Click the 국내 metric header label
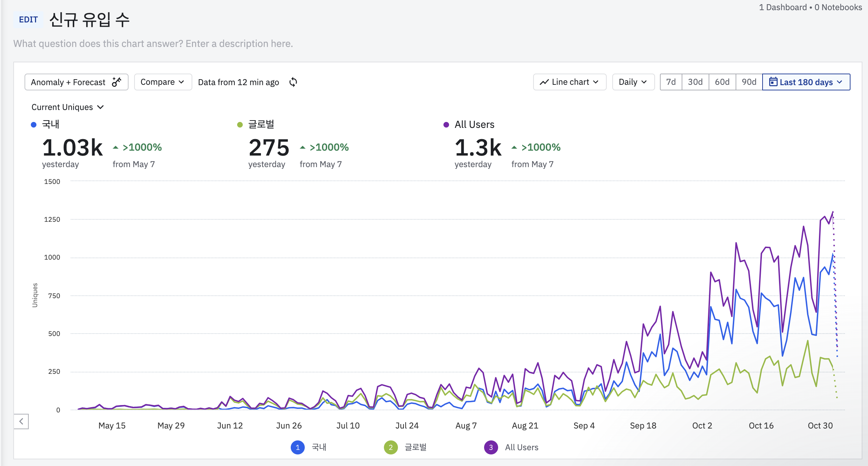The height and width of the screenshot is (466, 868). [x=51, y=124]
